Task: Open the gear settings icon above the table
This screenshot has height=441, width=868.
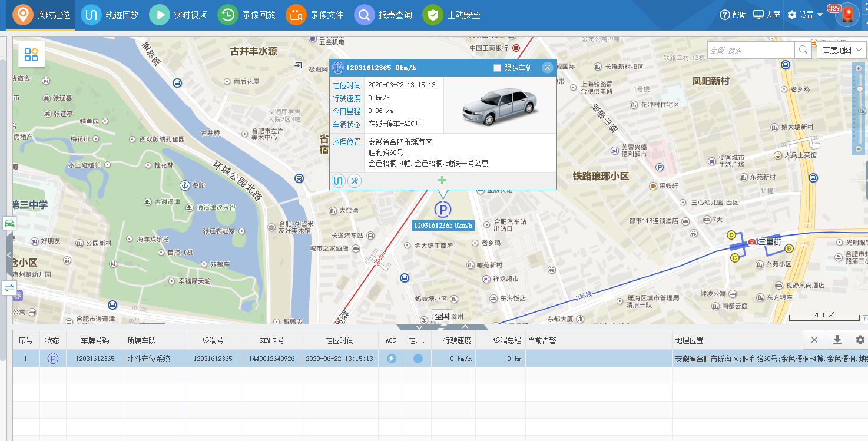Action: click(859, 340)
